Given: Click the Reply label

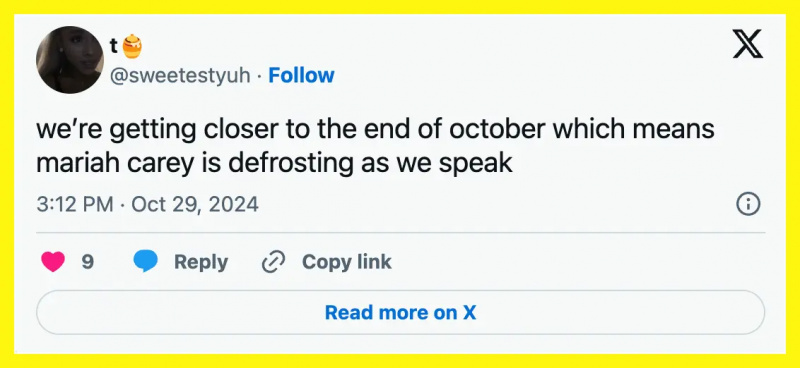Looking at the screenshot, I should [x=201, y=262].
